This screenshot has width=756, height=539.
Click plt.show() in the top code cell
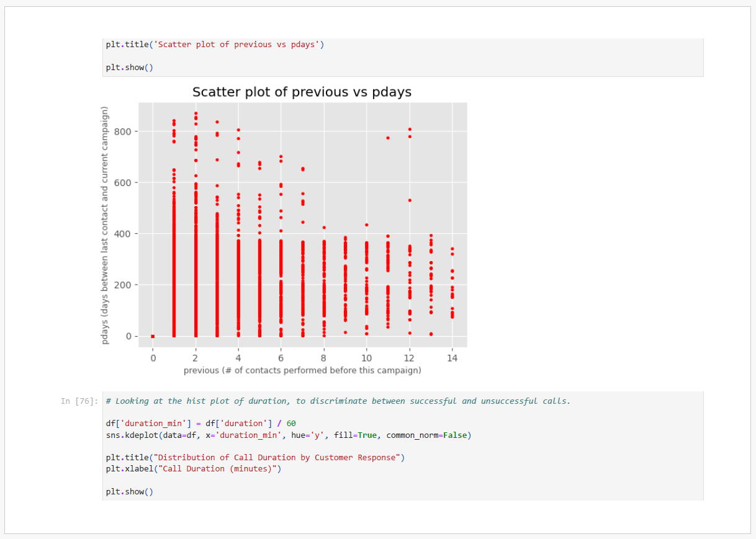pyautogui.click(x=129, y=67)
